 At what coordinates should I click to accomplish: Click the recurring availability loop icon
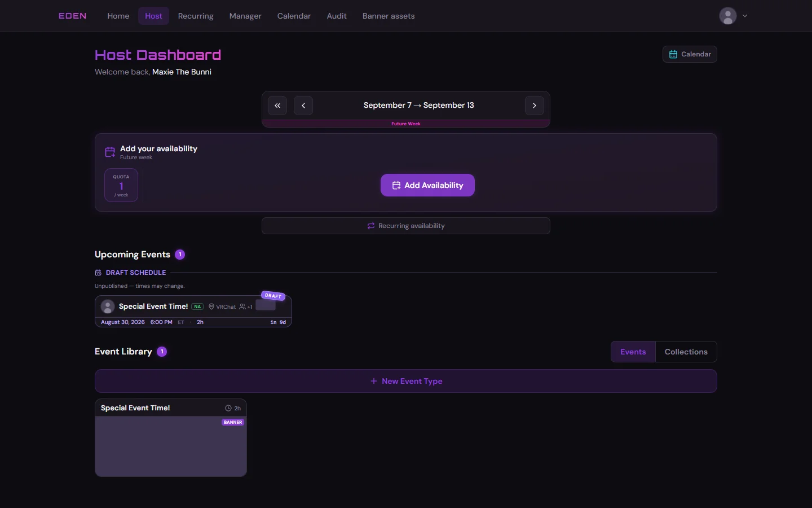coord(371,226)
